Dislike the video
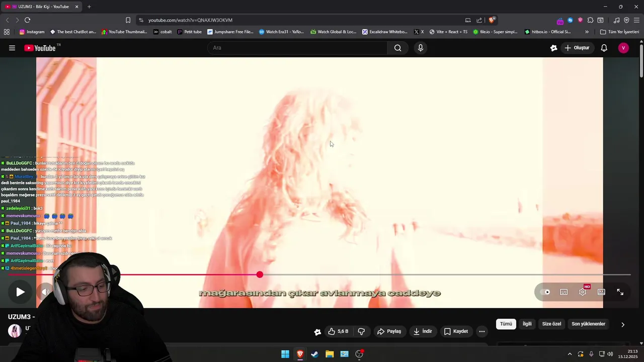644x362 pixels. (361, 331)
